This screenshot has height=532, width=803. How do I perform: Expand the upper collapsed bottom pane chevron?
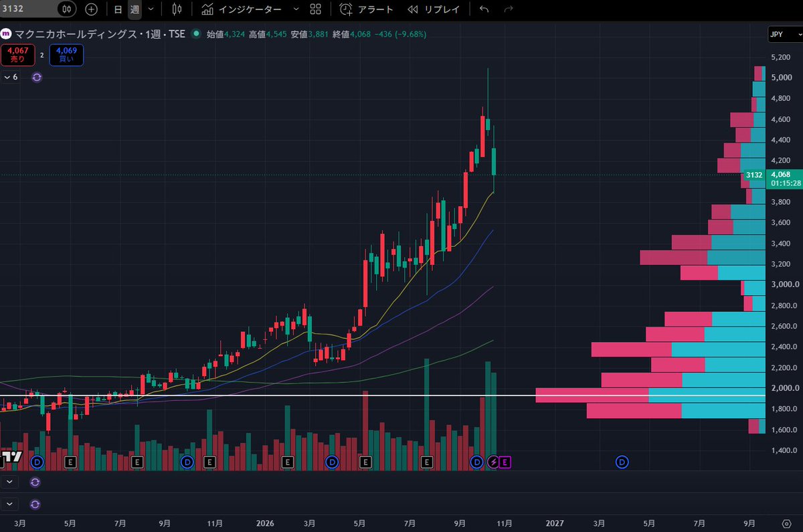[9, 482]
